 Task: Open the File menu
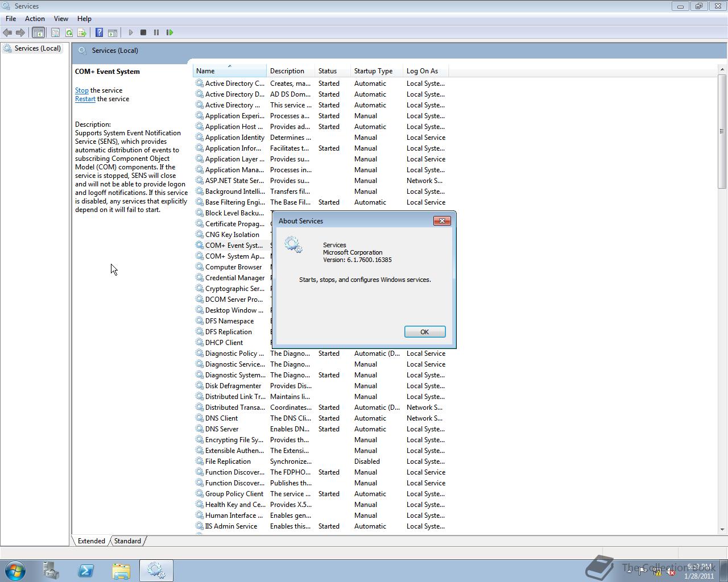tap(11, 19)
